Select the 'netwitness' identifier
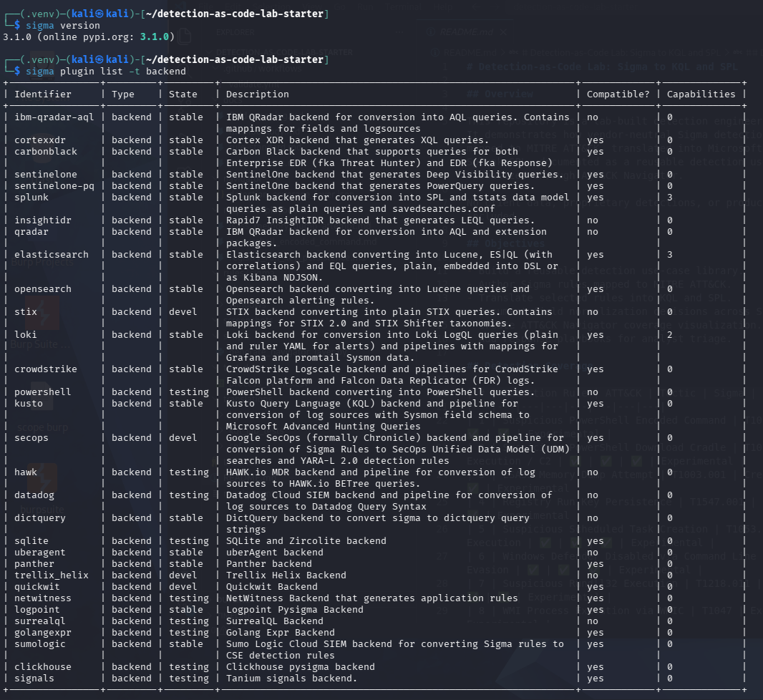This screenshot has width=763, height=700. pos(43,598)
